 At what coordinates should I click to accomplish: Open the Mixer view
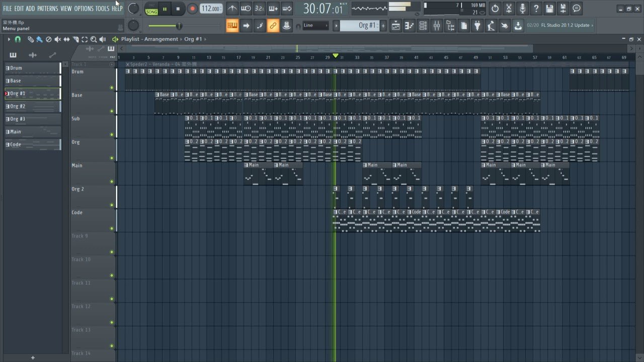click(x=437, y=26)
